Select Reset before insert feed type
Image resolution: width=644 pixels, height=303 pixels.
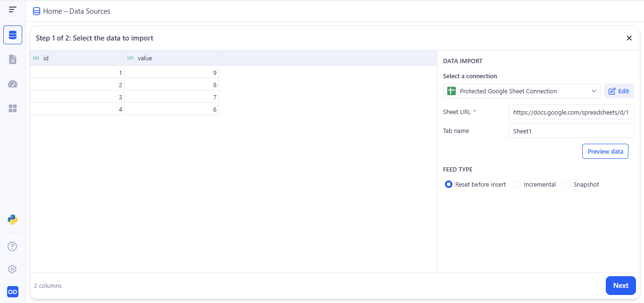click(449, 185)
